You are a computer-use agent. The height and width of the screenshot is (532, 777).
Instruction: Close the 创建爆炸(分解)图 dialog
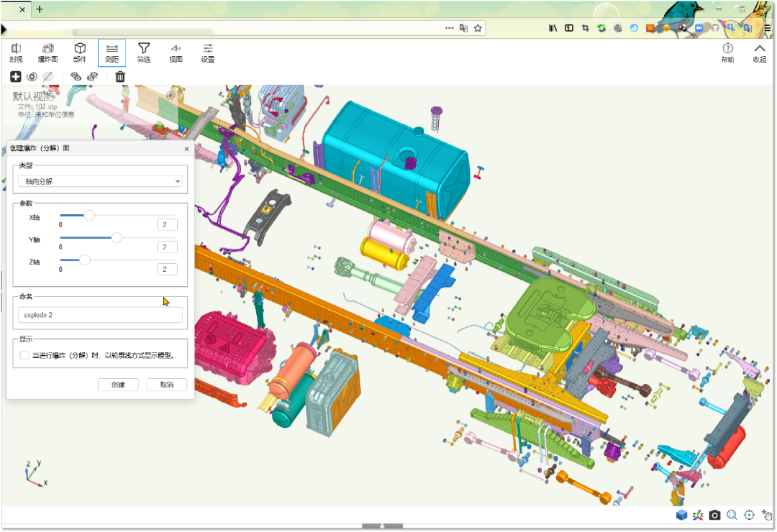[x=187, y=149]
